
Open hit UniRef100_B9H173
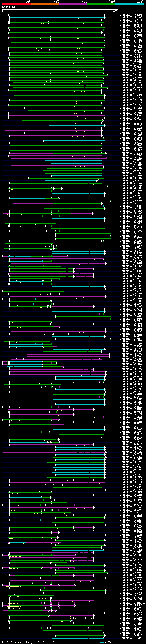(131, 25)
